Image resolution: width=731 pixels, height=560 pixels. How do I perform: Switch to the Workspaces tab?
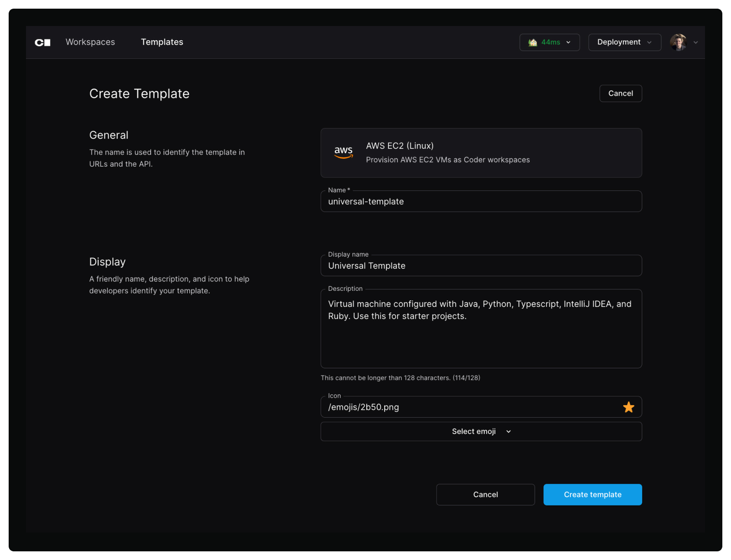click(90, 42)
